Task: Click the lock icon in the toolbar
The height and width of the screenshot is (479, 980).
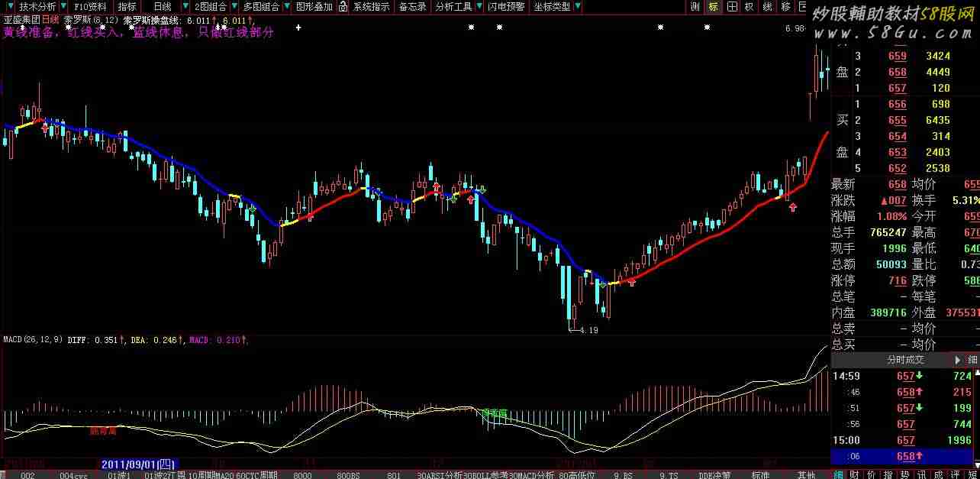Action: pos(343,6)
